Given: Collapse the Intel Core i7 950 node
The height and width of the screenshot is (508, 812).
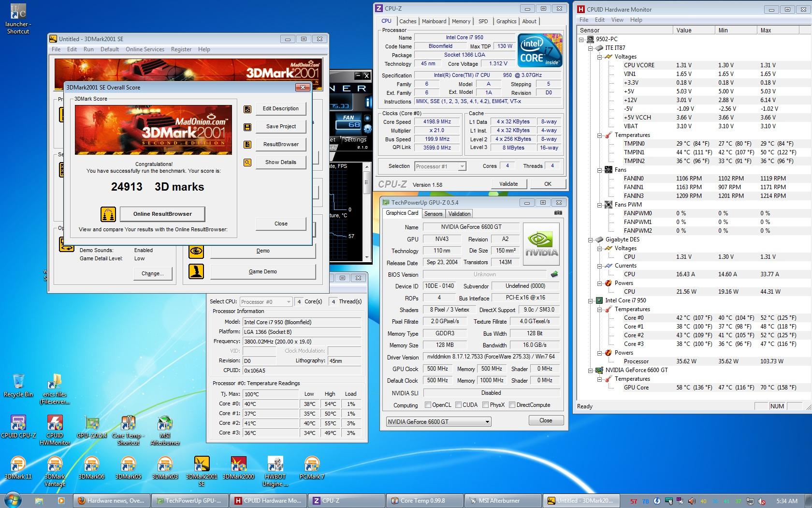Looking at the screenshot, I should [591, 300].
